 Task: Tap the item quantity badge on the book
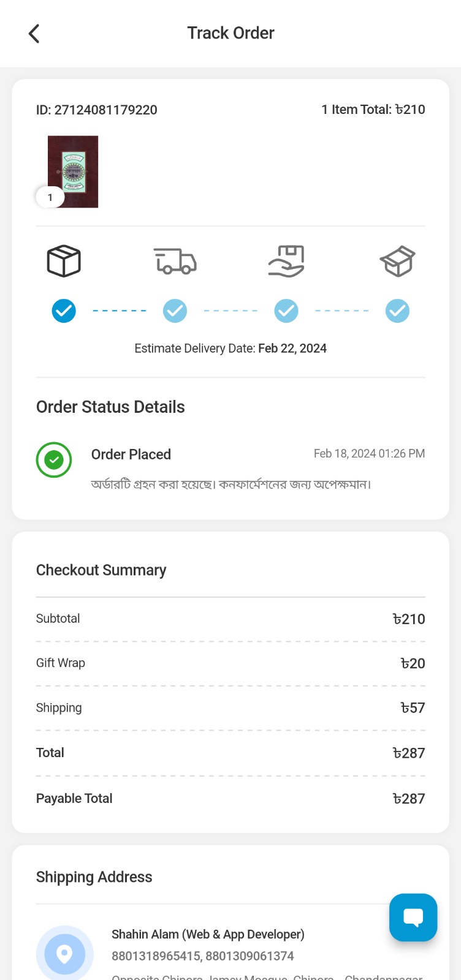click(x=50, y=197)
